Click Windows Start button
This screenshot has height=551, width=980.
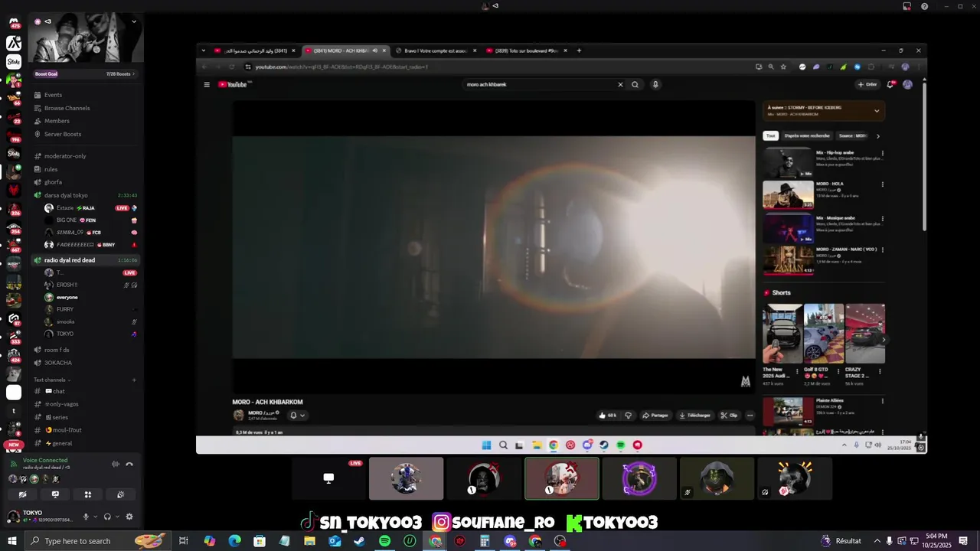click(12, 541)
